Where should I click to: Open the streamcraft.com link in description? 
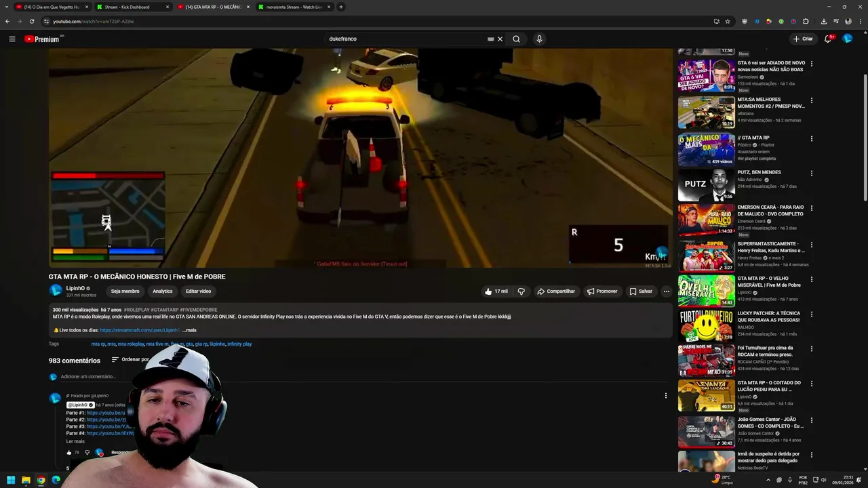coord(139,330)
